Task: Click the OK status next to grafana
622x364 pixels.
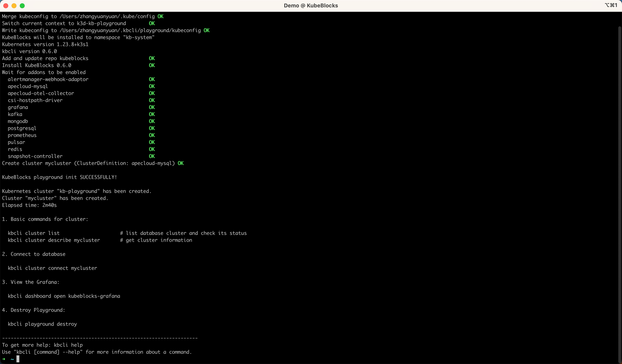Action: point(152,107)
